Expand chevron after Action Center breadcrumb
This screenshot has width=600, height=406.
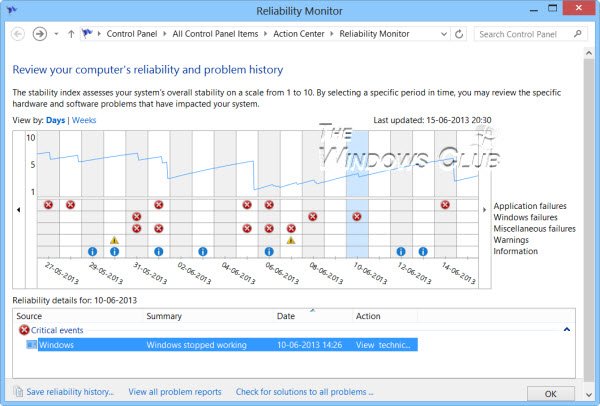pyautogui.click(x=332, y=34)
